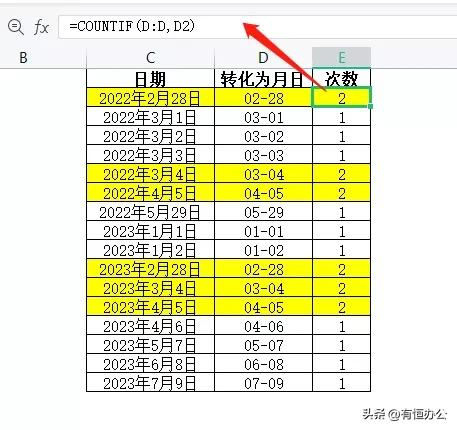Click the COUNTIF formula input field
The width and height of the screenshot is (457, 430).
pos(257,26)
